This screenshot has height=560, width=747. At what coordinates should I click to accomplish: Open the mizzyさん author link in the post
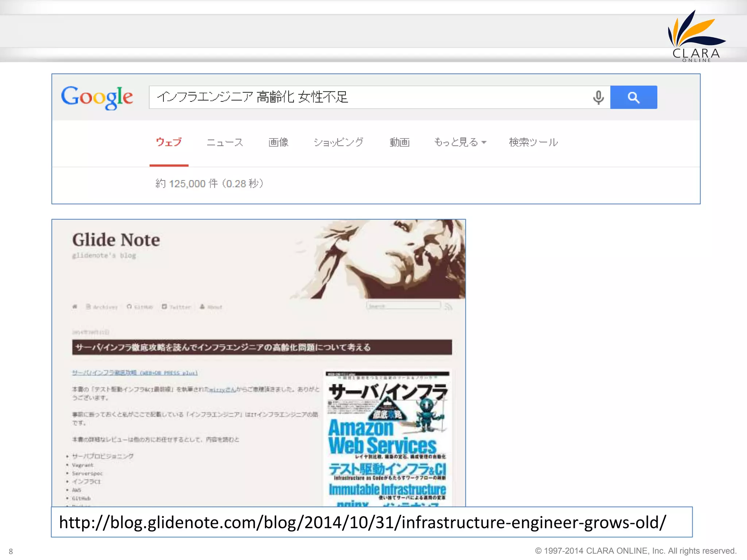[x=222, y=389]
